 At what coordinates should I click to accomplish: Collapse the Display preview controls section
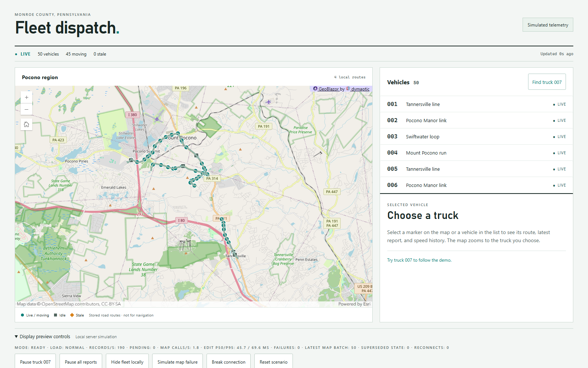click(x=42, y=337)
